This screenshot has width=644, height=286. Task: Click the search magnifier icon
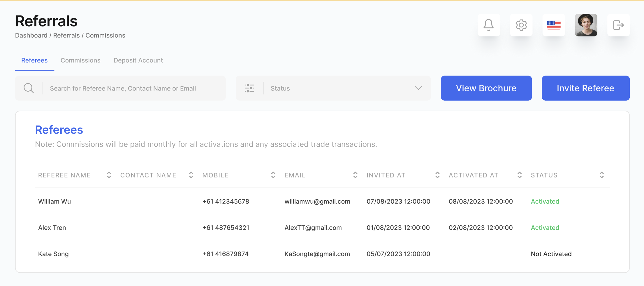click(29, 88)
